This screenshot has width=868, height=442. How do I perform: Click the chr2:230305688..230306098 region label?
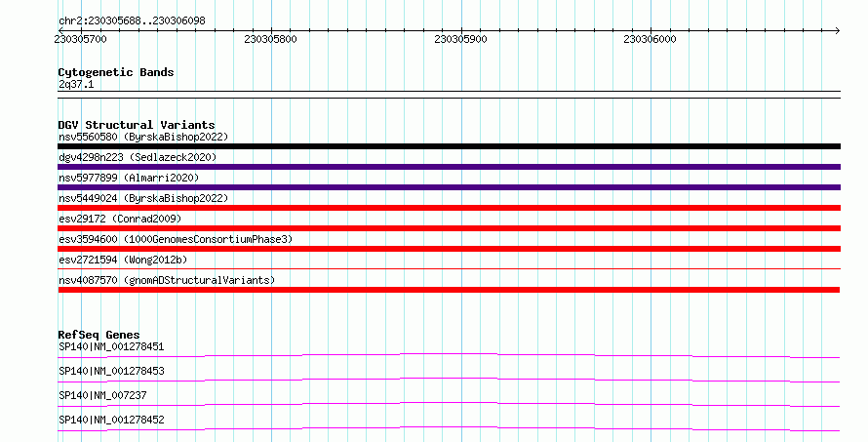coord(132,20)
